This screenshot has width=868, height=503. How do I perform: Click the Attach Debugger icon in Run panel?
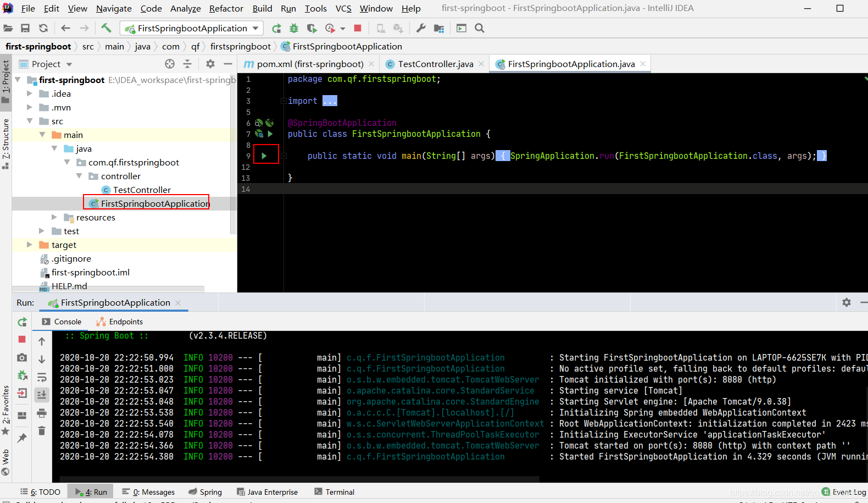[22, 375]
